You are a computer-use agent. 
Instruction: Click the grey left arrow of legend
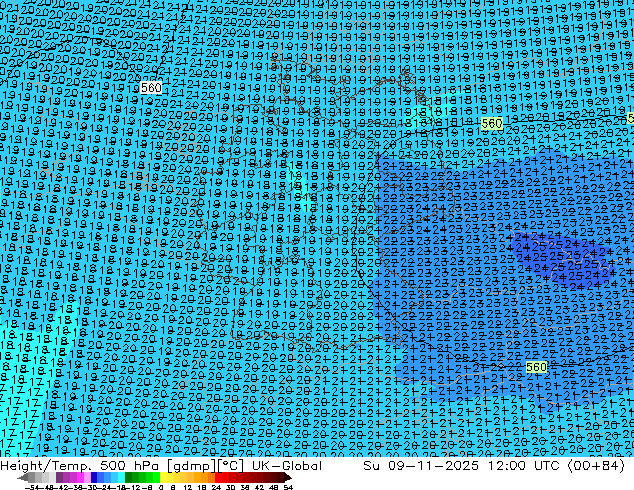[x=23, y=478]
